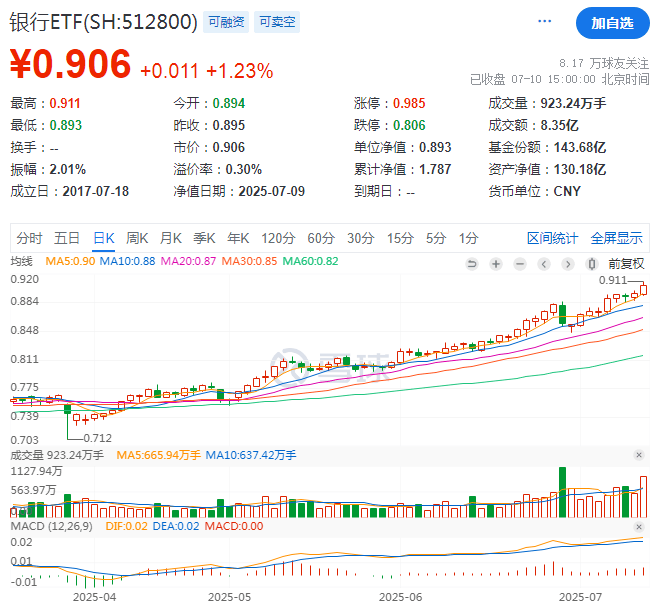Click the 成交额 8.35亿 value
Screen dimensions: 656x610
coord(559,125)
